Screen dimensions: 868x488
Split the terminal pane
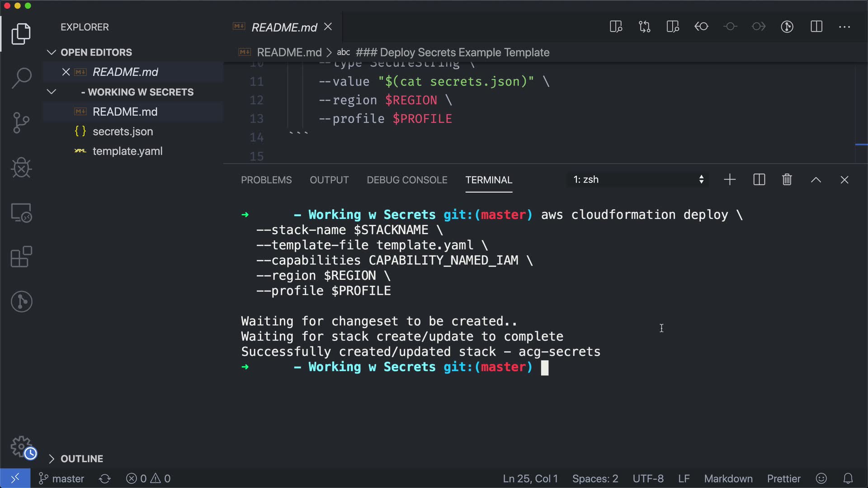[759, 180]
